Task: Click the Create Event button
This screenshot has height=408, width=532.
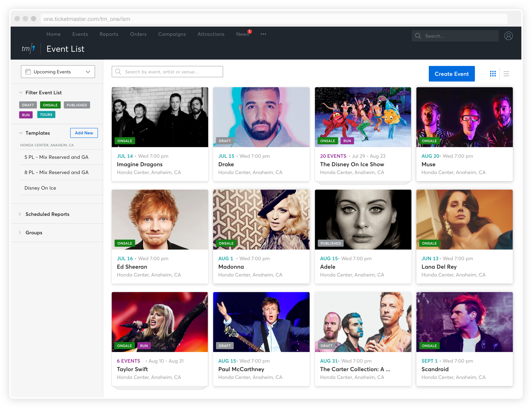Action: (x=451, y=74)
